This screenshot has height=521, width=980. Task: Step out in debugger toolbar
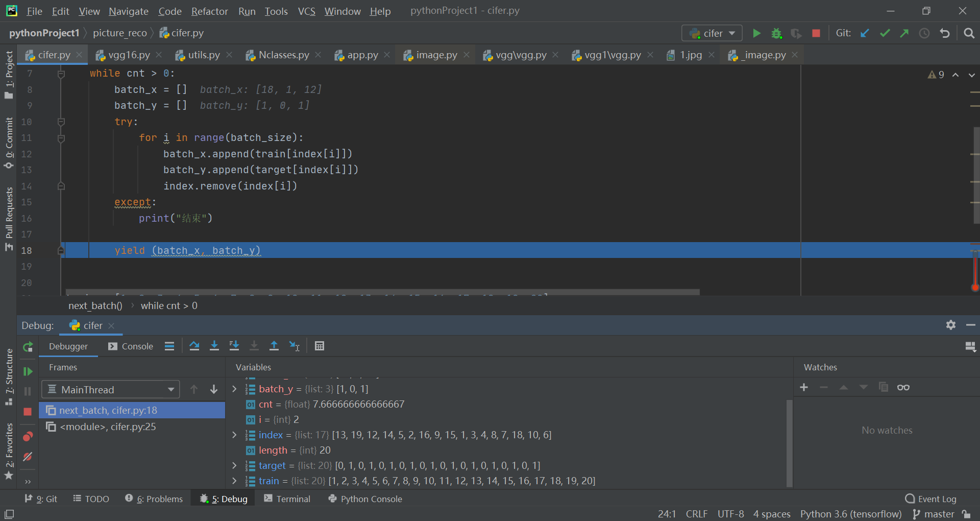point(274,346)
